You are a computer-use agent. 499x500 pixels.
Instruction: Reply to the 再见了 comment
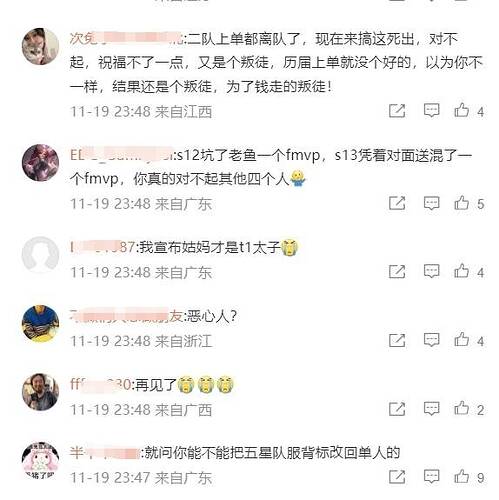coord(431,409)
